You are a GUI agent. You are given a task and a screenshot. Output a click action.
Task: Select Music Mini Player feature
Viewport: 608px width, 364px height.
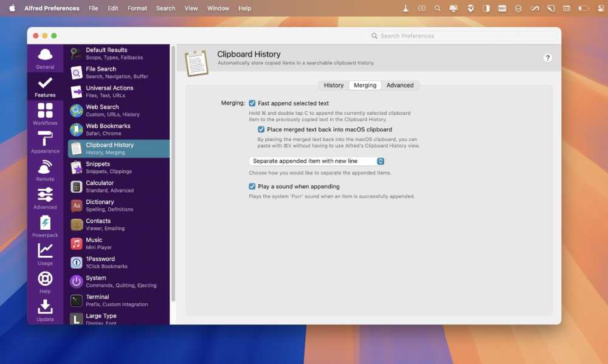[x=119, y=244]
